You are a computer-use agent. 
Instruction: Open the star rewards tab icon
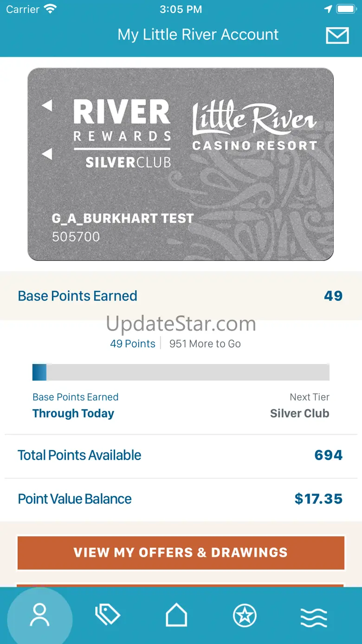(x=245, y=616)
